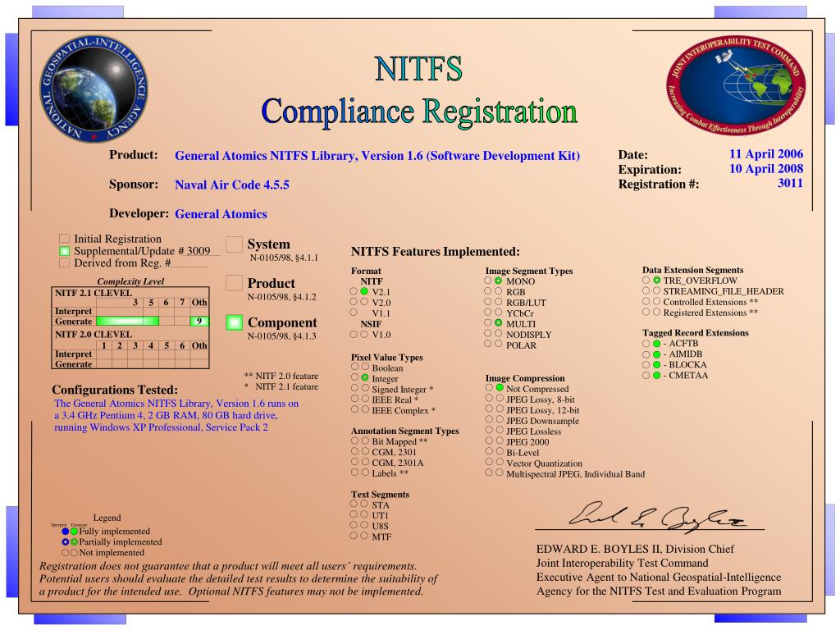Click the STREAMING_FILE_HEADER label
Viewport: 840px width, 630px height.
tap(724, 291)
